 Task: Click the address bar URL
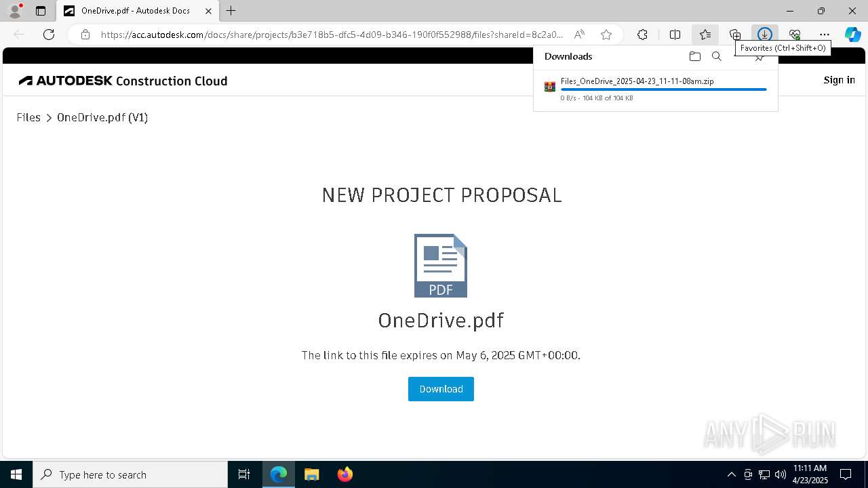[x=332, y=35]
